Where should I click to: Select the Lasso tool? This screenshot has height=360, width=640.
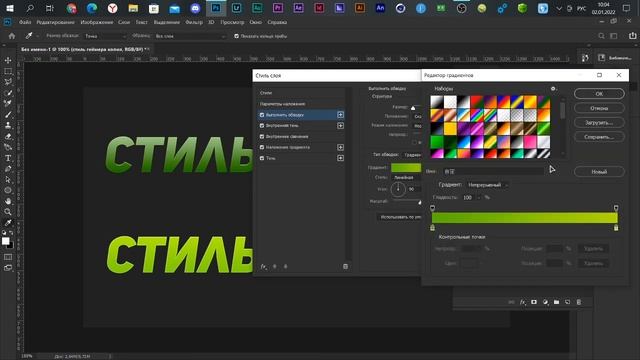tap(8, 82)
